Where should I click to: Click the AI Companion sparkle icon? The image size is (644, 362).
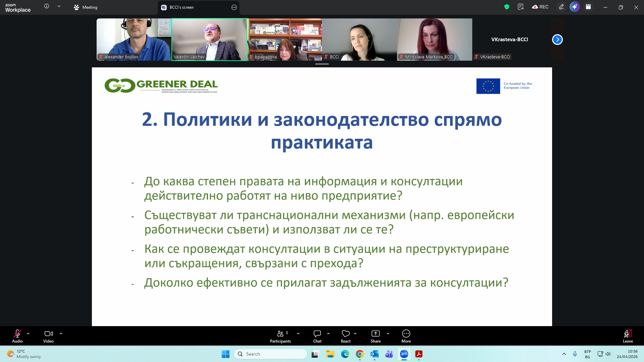pyautogui.click(x=575, y=7)
